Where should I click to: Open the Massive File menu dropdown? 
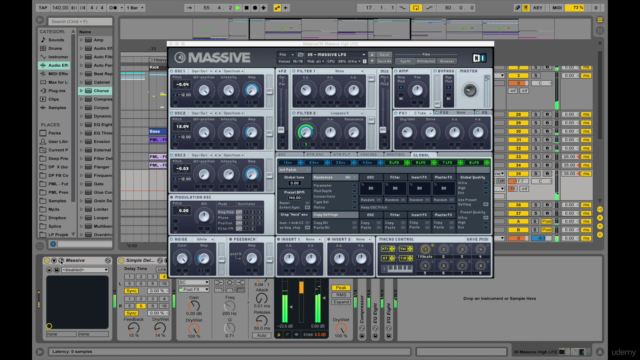click(286, 55)
